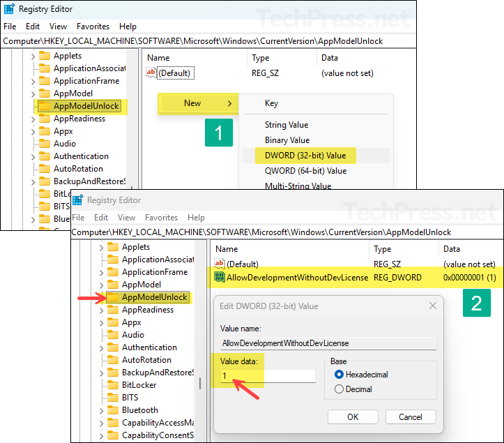Screen dimensions: 504x443
Task: Click the AppModelUnlock folder icon in front window
Action: [113, 297]
